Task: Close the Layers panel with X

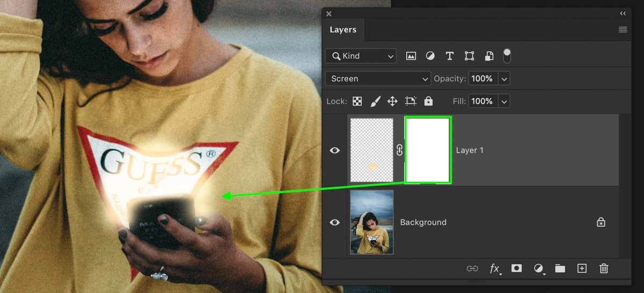Action: click(x=329, y=13)
